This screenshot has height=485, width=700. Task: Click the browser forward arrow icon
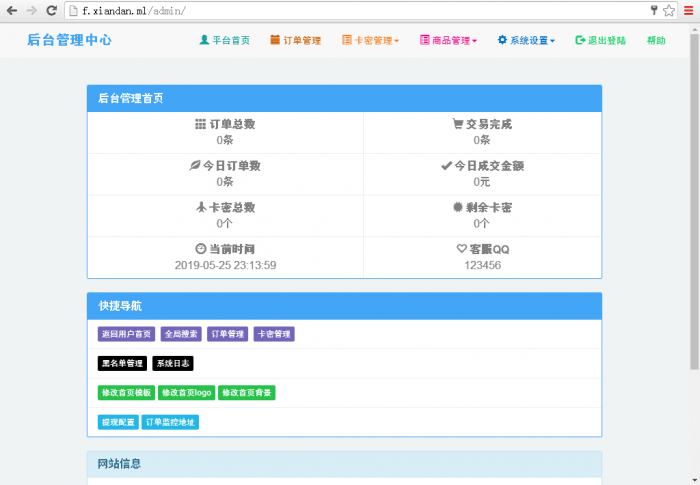(31, 10)
